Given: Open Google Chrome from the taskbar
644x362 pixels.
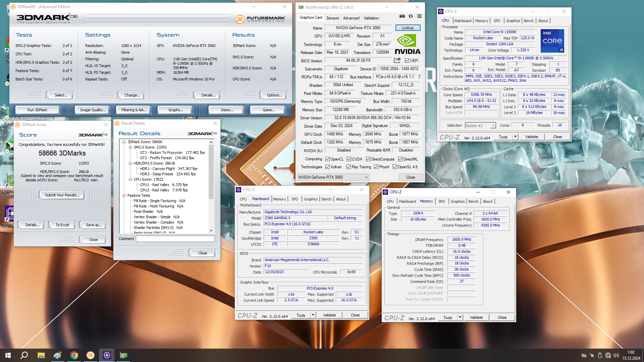Looking at the screenshot, I should coord(74,355).
